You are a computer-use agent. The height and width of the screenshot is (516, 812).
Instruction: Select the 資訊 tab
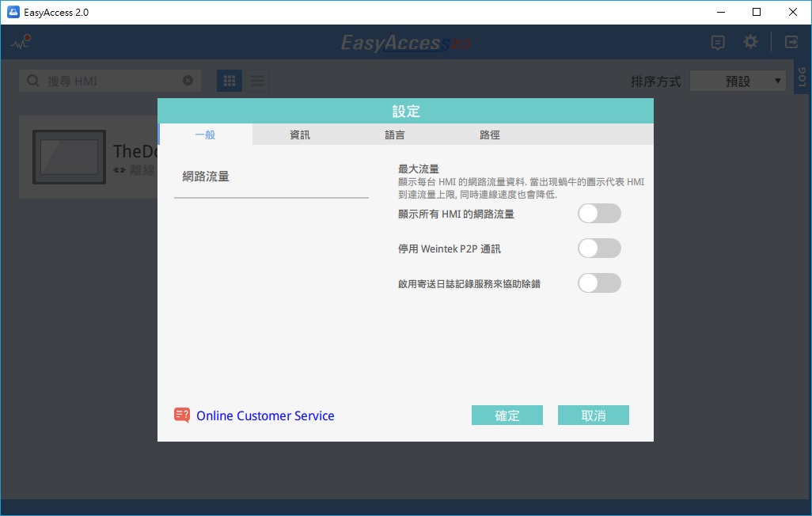tap(300, 135)
